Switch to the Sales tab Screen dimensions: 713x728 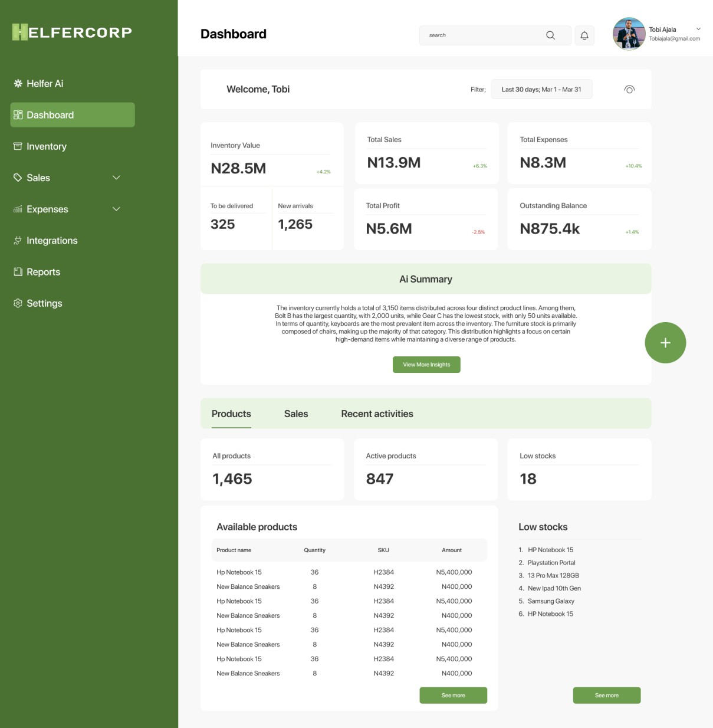tap(296, 414)
